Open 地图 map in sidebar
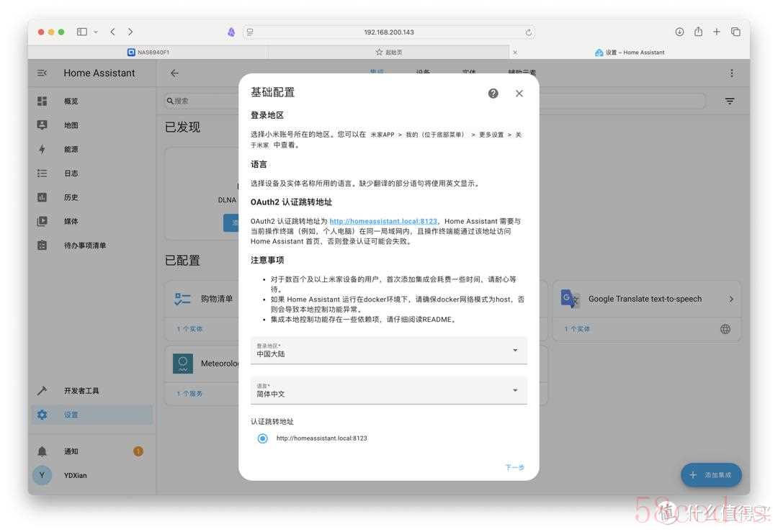Screen dimensions: 778x532 [91, 125]
